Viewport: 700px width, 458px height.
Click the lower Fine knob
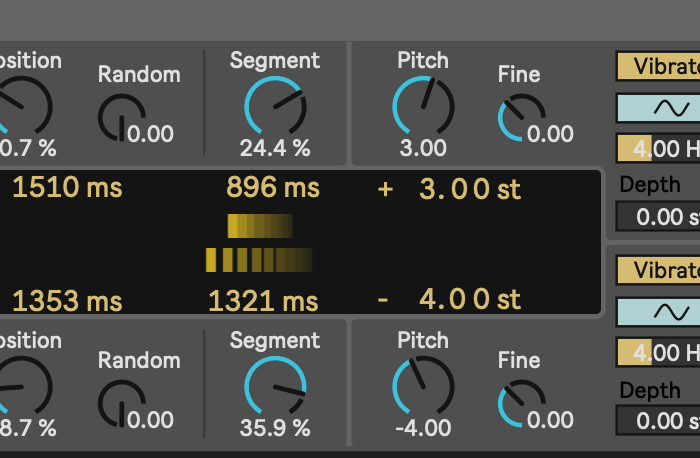[521, 404]
